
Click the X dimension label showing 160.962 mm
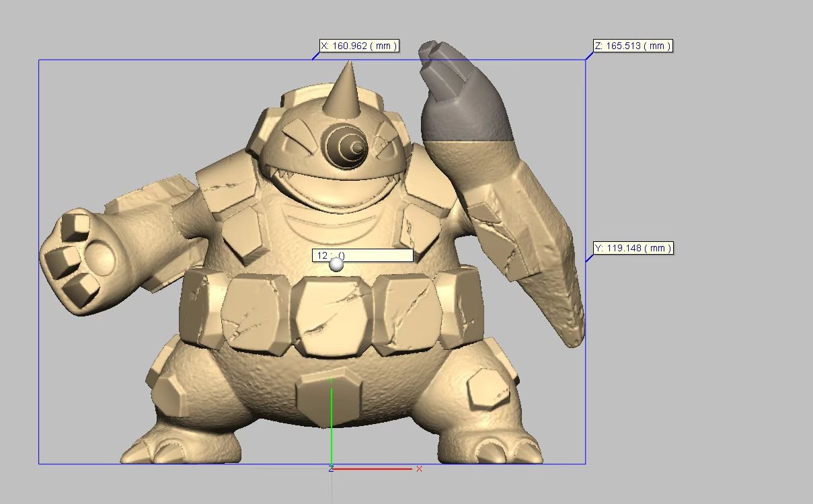click(359, 46)
